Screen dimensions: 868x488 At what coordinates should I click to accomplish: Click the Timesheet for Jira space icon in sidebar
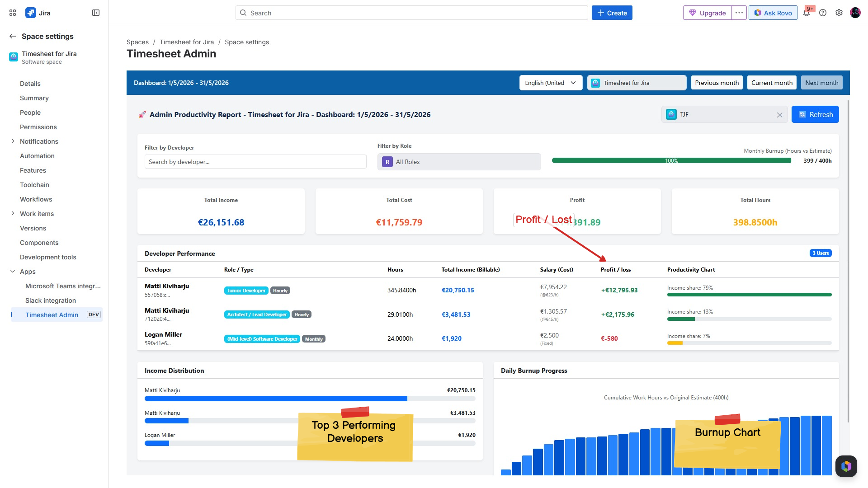click(14, 57)
